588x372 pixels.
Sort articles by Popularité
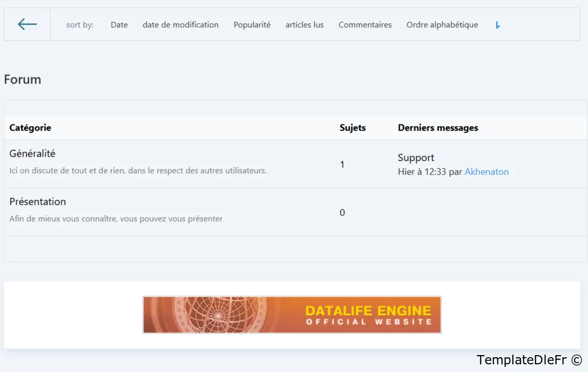click(x=252, y=25)
